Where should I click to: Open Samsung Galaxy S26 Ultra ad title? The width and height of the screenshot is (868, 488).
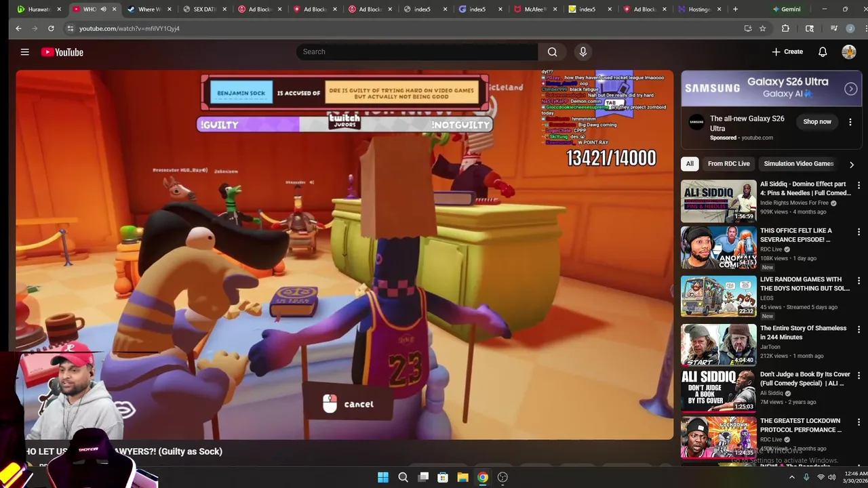[x=747, y=123]
